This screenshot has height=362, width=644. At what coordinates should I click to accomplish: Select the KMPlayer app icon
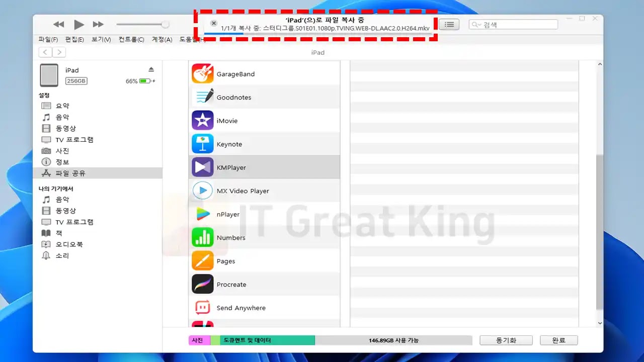[203, 167]
